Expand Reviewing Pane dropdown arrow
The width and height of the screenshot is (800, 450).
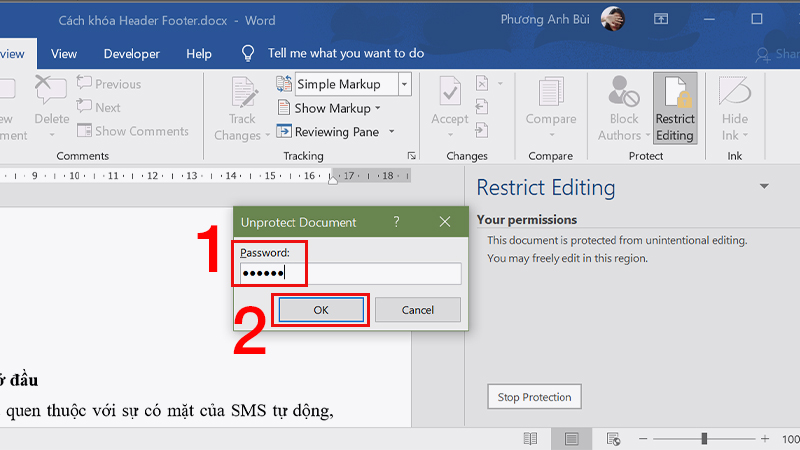[x=392, y=132]
